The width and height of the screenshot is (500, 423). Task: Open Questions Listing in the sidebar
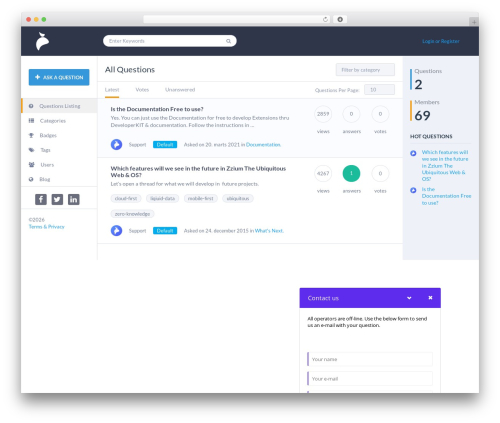(x=59, y=106)
